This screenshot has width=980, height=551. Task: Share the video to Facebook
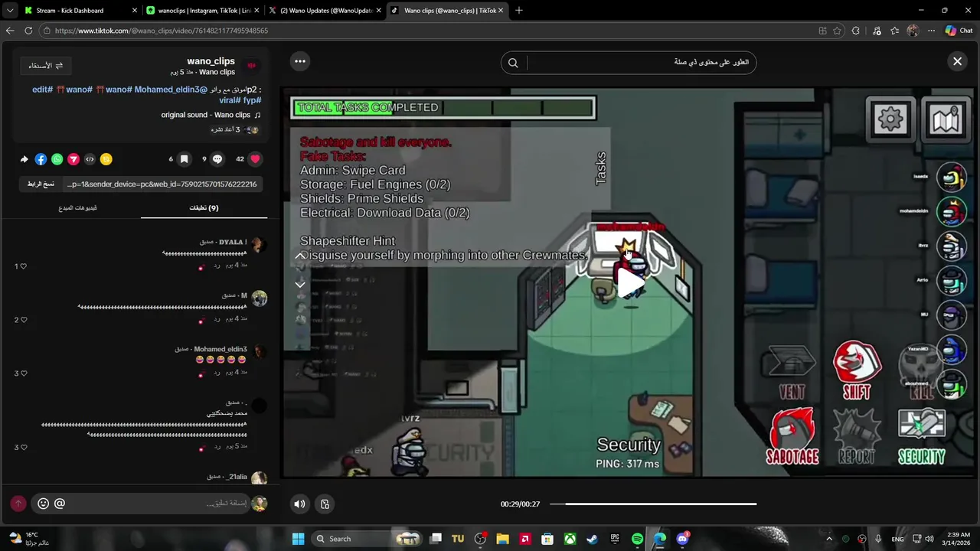(41, 159)
